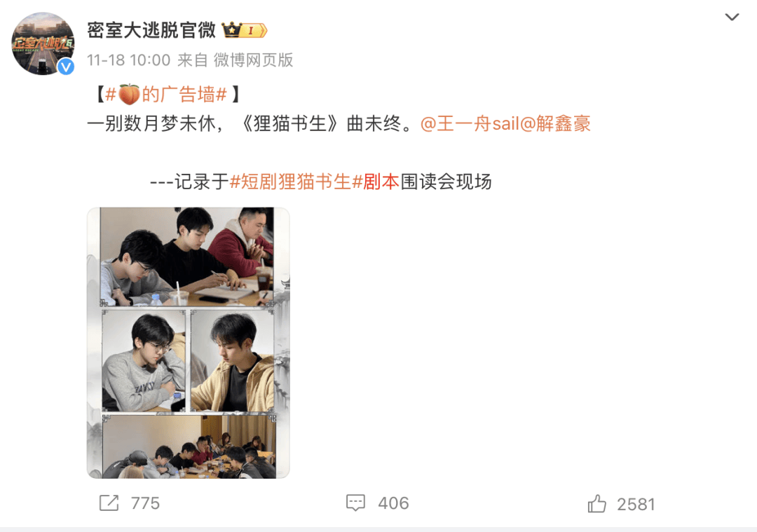Open @王一舟sail mention profile
The width and height of the screenshot is (757, 532).
click(x=470, y=123)
